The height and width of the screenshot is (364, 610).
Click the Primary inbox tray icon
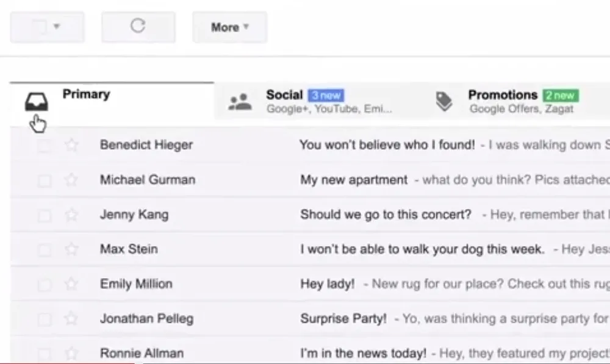[x=36, y=102]
